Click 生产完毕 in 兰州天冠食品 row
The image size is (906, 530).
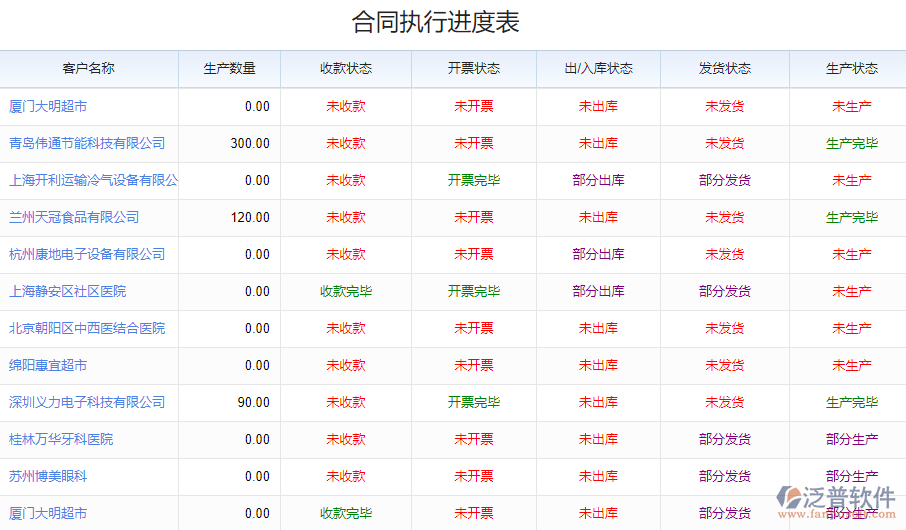click(852, 217)
